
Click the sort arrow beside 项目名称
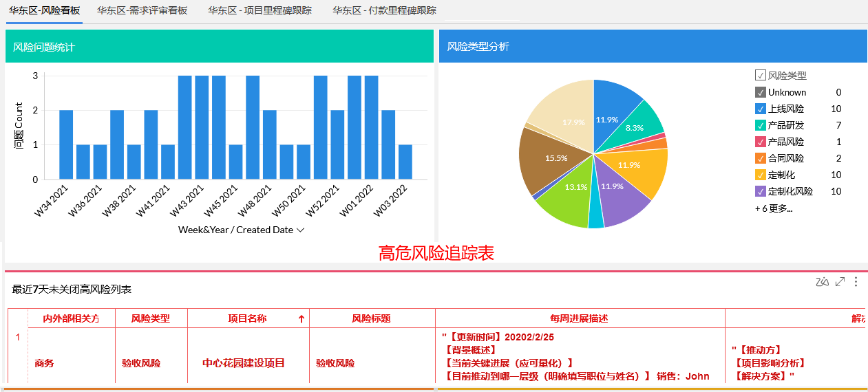pos(301,318)
